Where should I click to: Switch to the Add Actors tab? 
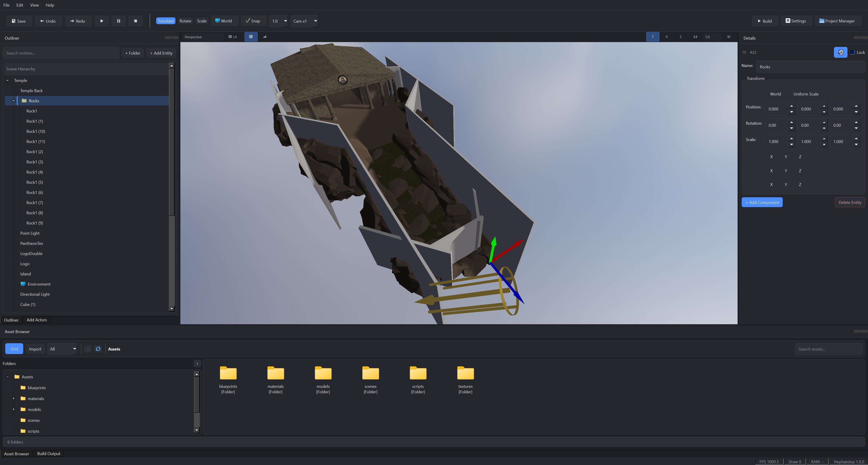tap(36, 320)
